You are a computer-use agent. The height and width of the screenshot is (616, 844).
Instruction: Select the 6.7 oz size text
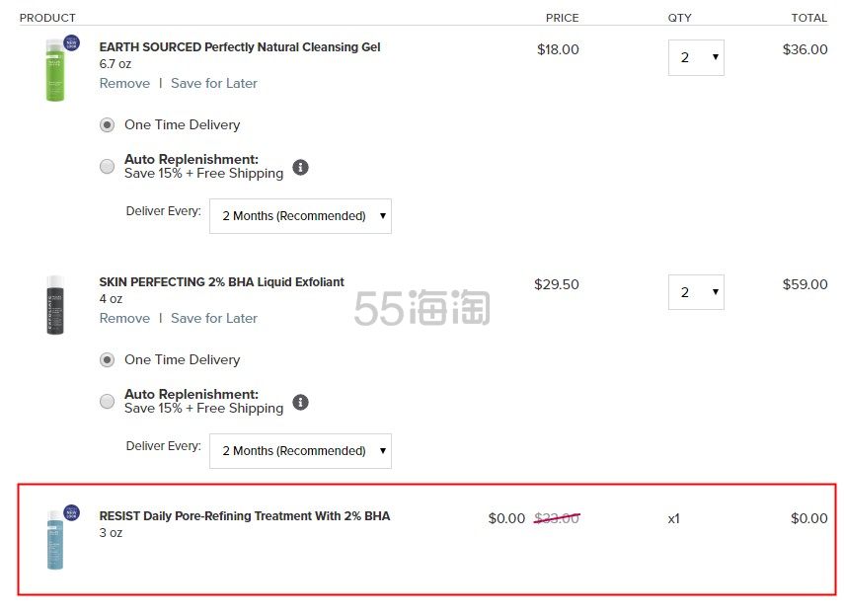coord(115,64)
